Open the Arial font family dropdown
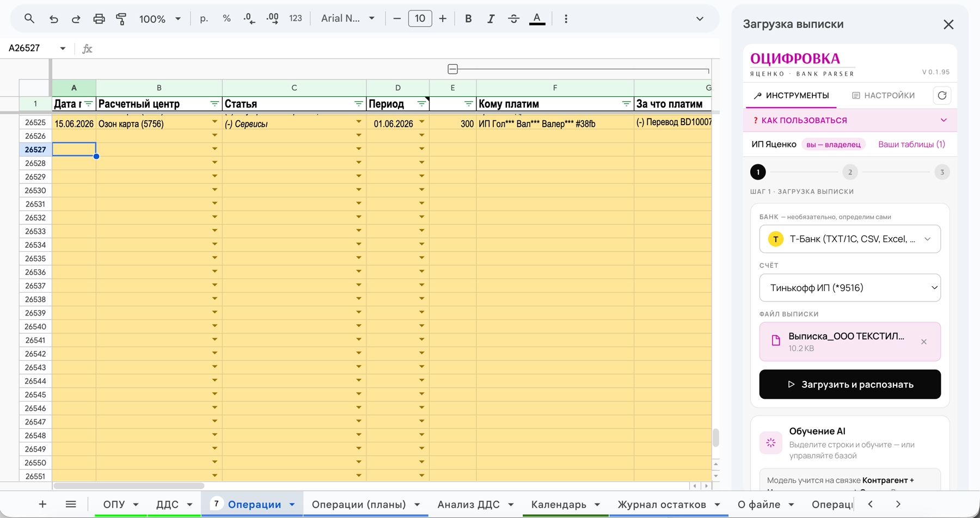Viewport: 980px width, 518px height. point(348,18)
